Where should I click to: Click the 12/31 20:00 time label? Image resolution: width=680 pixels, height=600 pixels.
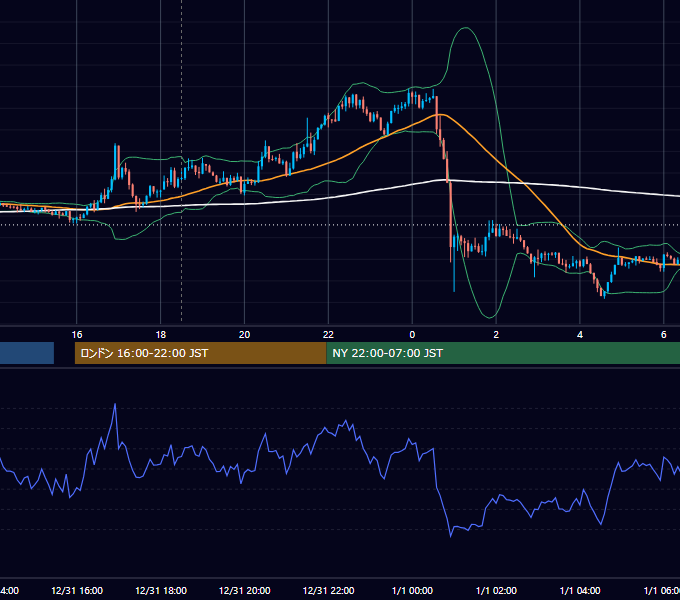(245, 590)
